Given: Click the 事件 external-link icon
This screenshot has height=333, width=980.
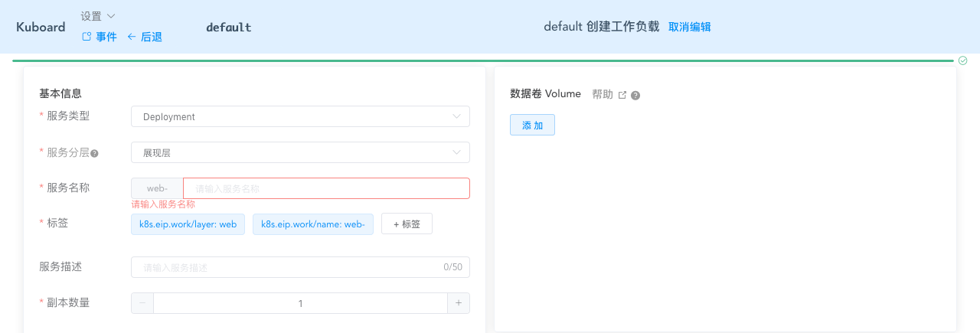Looking at the screenshot, I should click(87, 37).
